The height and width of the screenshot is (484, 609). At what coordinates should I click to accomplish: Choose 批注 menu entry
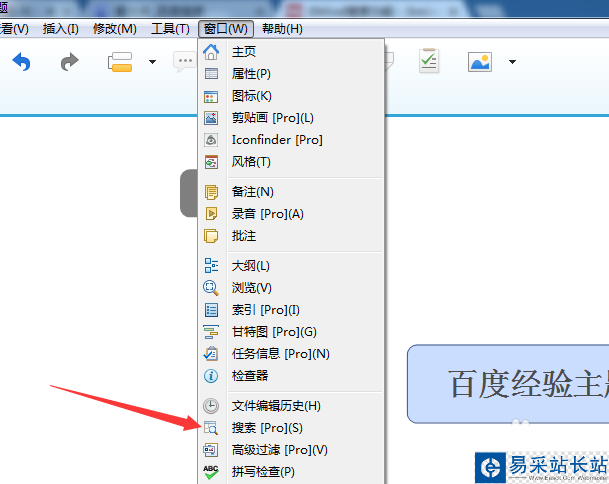(291, 236)
